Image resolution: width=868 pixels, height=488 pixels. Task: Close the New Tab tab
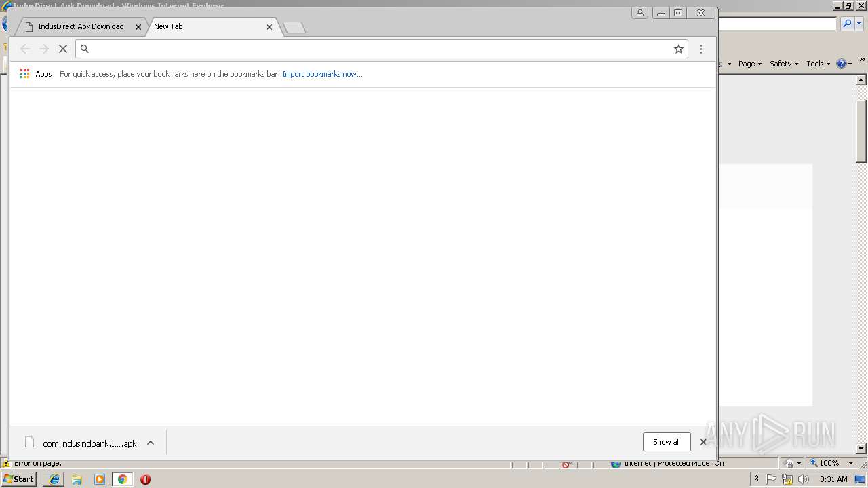269,27
